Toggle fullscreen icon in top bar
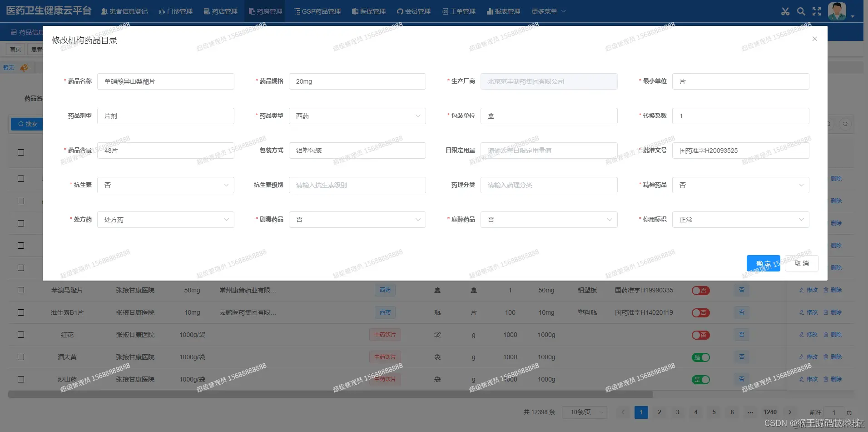Screen dimensions: 868x432 (817, 11)
